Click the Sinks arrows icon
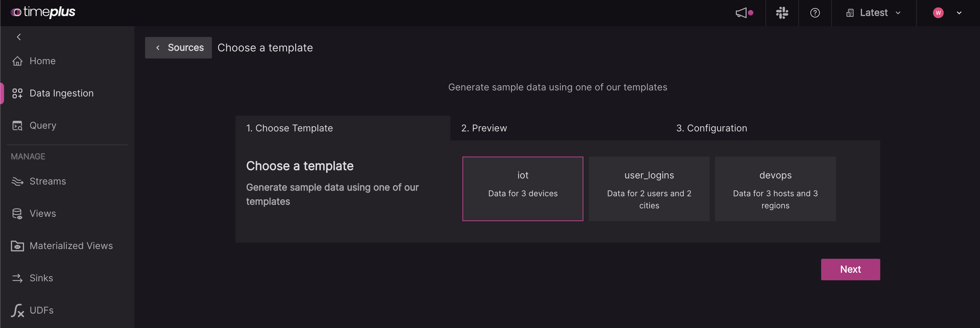The image size is (980, 328). (17, 278)
